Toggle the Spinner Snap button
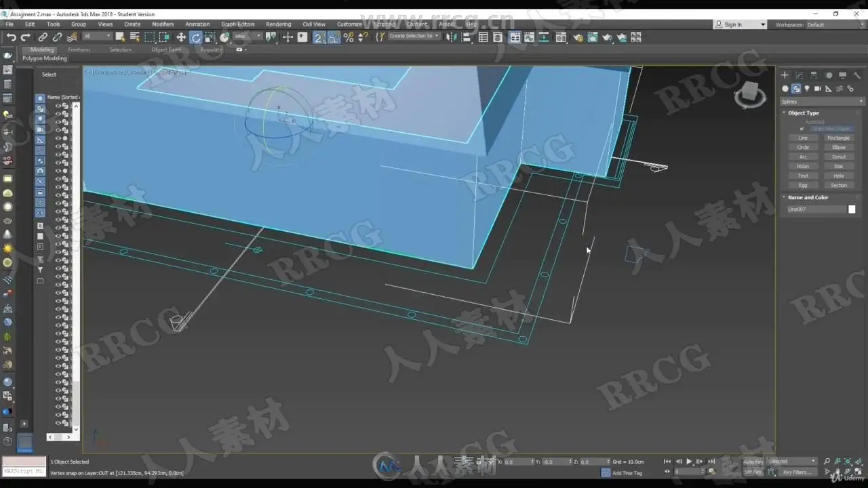868x488 pixels. [x=363, y=37]
